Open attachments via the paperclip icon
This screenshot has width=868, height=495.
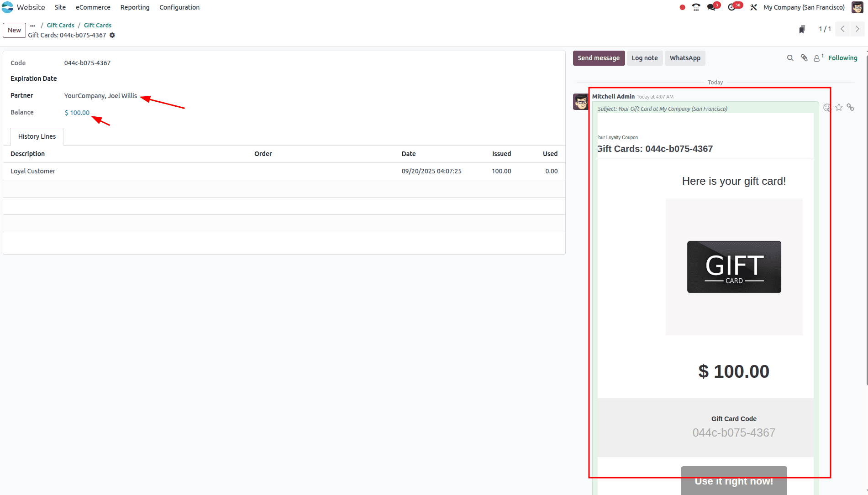click(804, 58)
